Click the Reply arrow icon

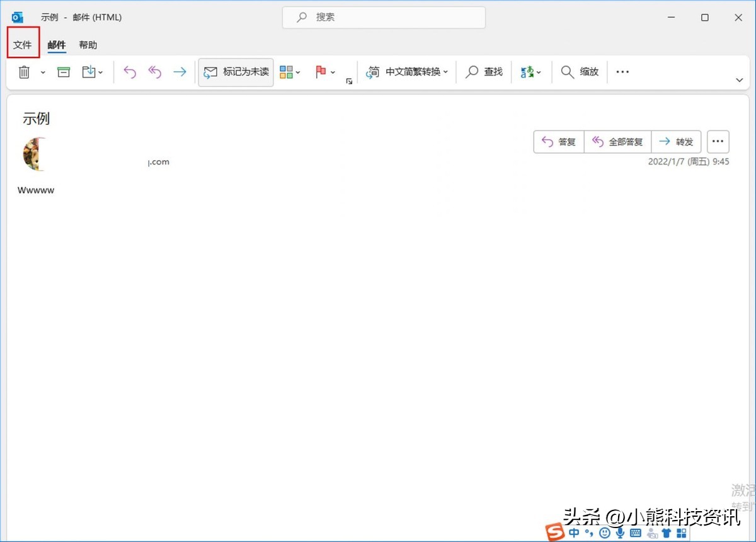[129, 71]
